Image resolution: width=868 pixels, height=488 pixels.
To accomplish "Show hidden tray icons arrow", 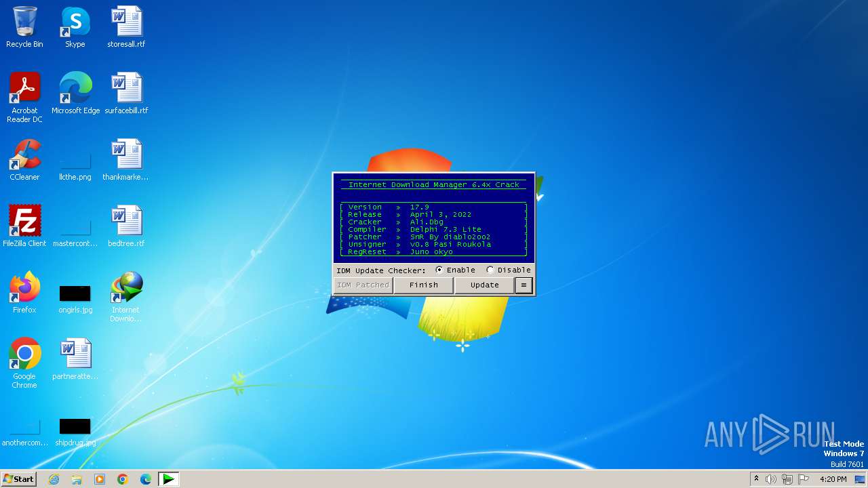I will [756, 479].
